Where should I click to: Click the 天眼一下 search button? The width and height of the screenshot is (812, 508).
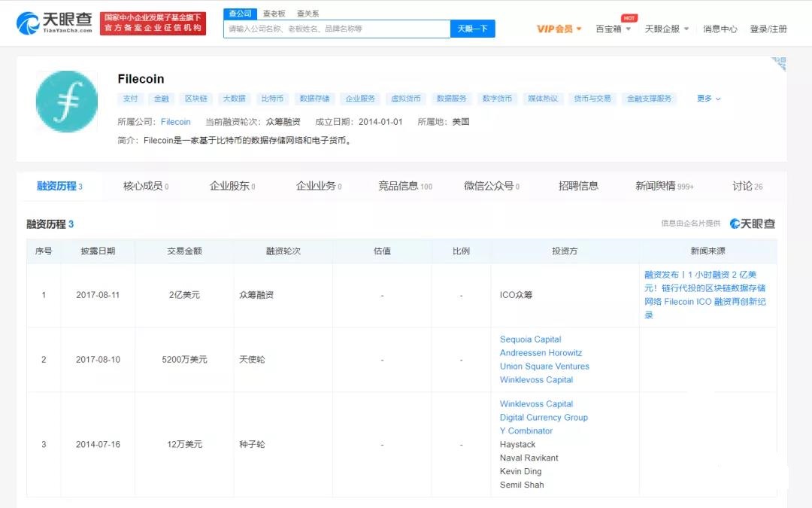473,29
